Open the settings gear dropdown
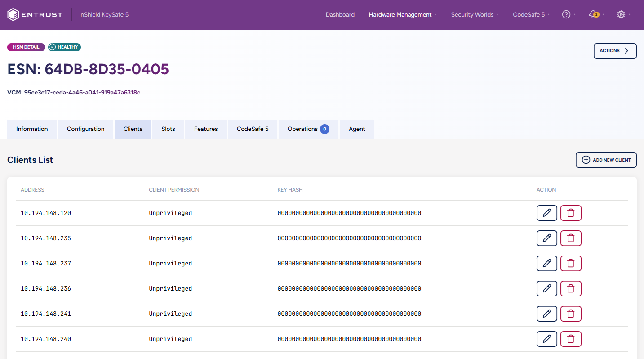644x359 pixels. (x=621, y=15)
